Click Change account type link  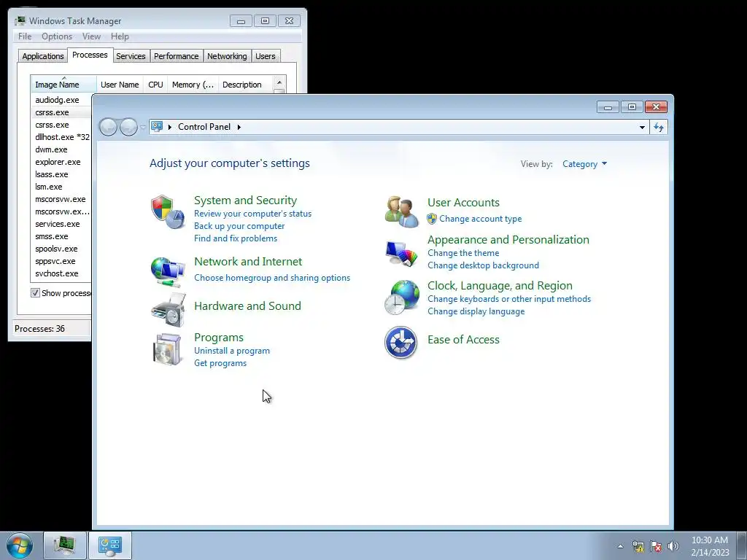coord(480,219)
